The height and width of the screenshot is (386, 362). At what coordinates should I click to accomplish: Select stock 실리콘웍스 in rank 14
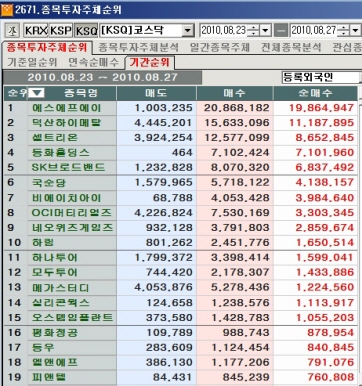(60, 303)
